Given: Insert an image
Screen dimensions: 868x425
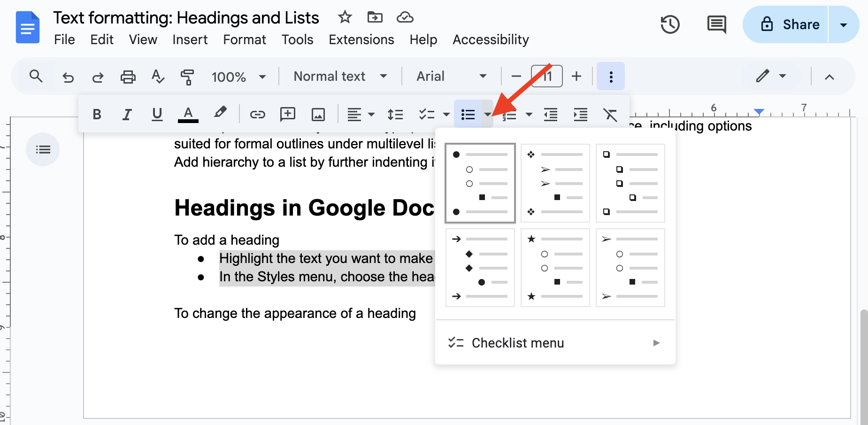Looking at the screenshot, I should [x=318, y=114].
